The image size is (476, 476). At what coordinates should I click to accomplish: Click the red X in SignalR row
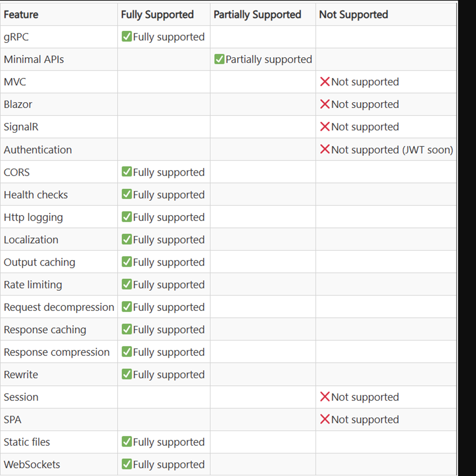click(325, 127)
